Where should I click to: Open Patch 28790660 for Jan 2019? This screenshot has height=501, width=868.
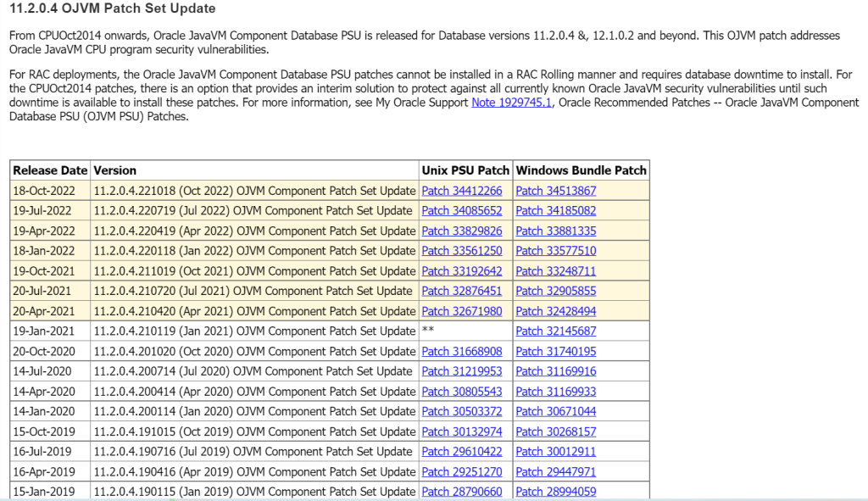462,492
